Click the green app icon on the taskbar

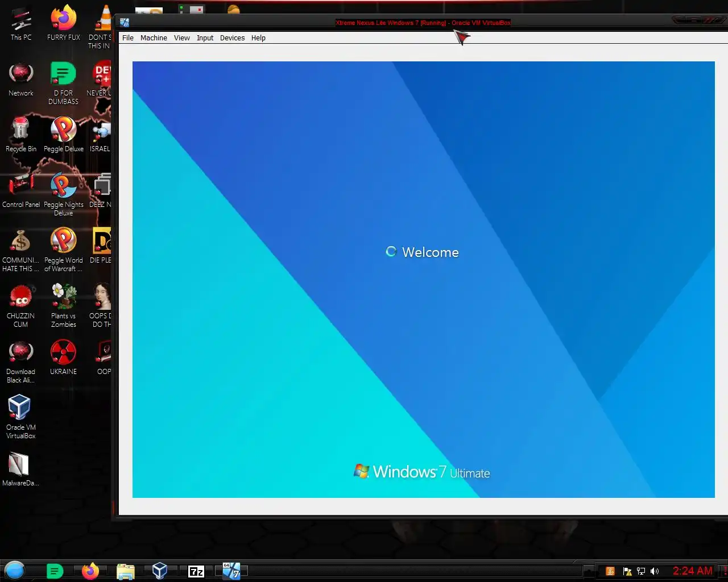55,571
